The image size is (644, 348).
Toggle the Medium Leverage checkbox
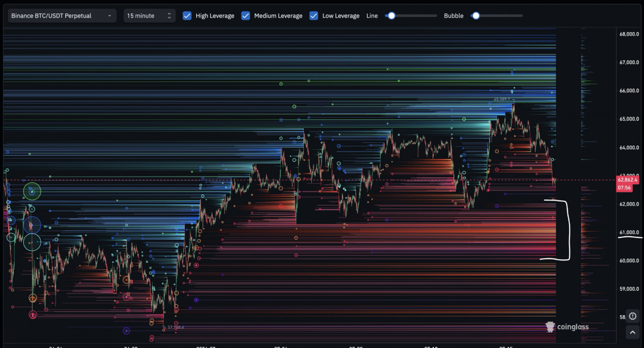tap(246, 16)
